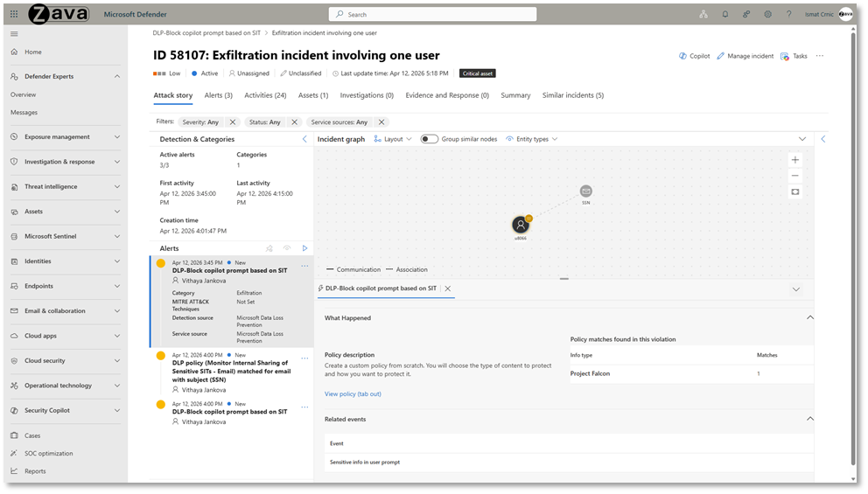868x494 pixels.
Task: Click the Project Falcon info type row
Action: pos(691,373)
